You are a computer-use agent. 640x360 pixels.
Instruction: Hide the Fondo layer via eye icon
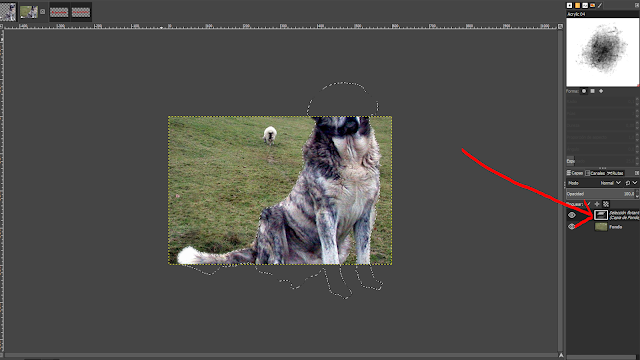571,227
